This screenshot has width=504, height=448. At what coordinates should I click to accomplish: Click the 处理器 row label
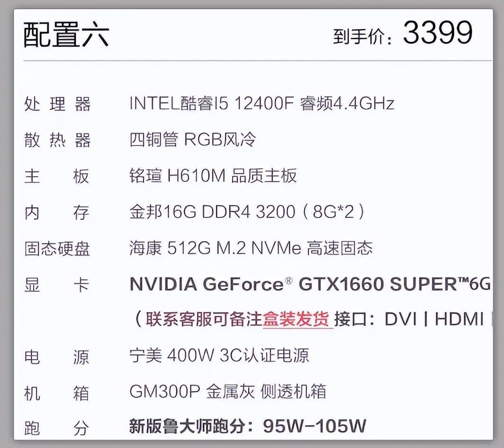pyautogui.click(x=57, y=104)
